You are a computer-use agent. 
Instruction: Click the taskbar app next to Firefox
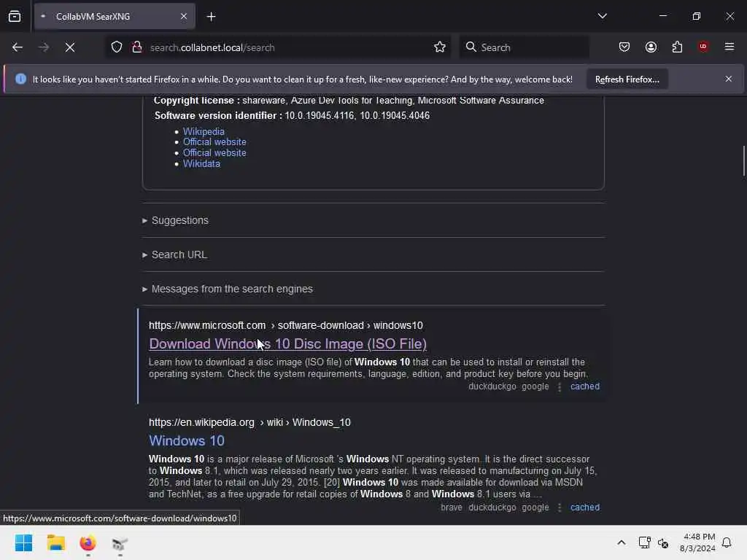[x=120, y=542]
